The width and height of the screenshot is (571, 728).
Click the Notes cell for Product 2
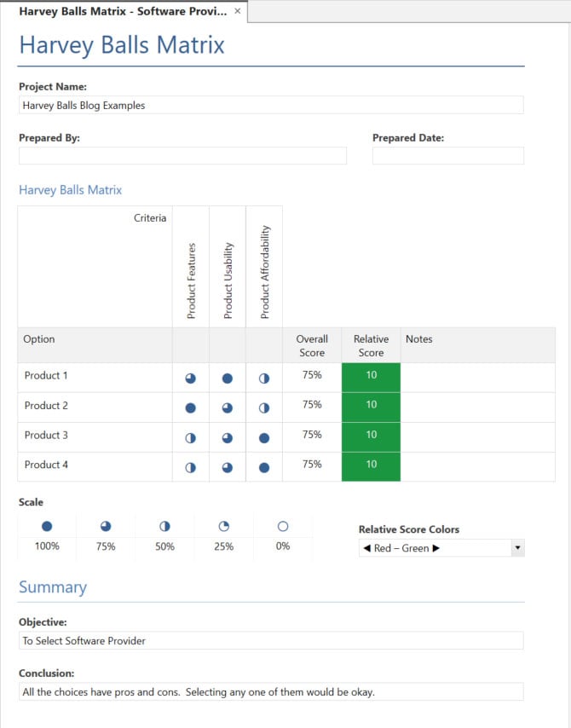tap(477, 407)
